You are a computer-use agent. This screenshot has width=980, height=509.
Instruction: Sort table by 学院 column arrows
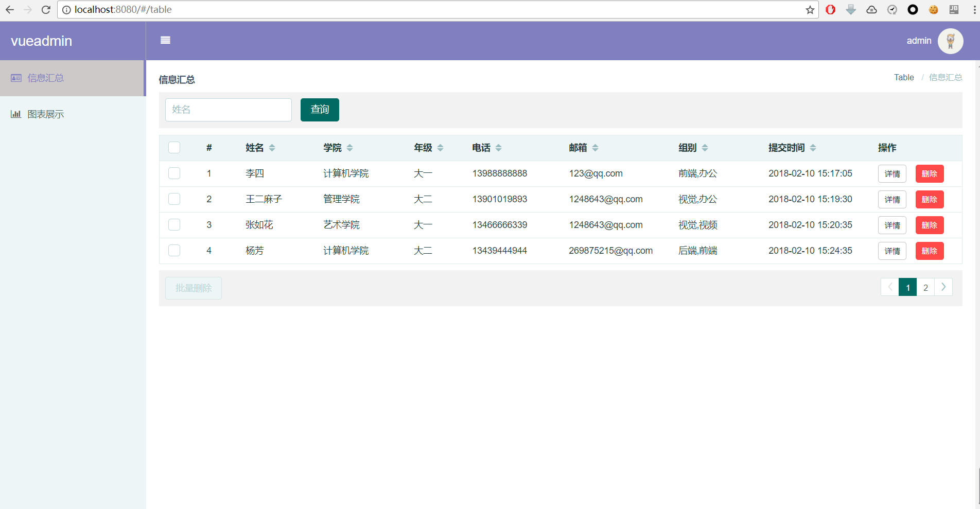click(x=350, y=148)
